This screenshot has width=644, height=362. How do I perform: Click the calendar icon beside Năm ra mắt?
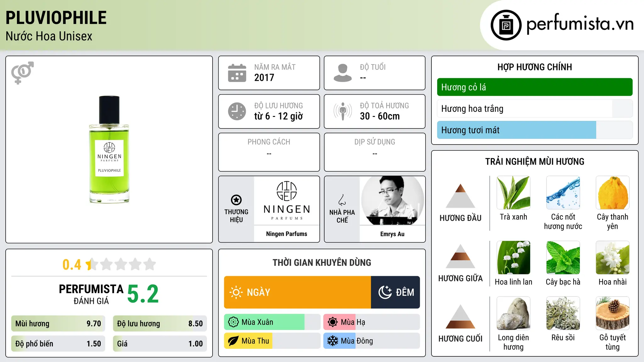(237, 73)
